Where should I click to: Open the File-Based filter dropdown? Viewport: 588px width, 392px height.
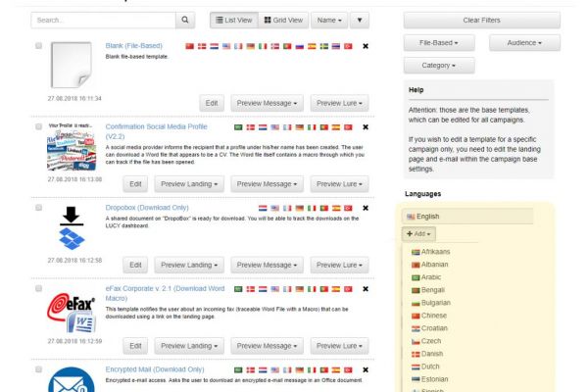pos(439,43)
